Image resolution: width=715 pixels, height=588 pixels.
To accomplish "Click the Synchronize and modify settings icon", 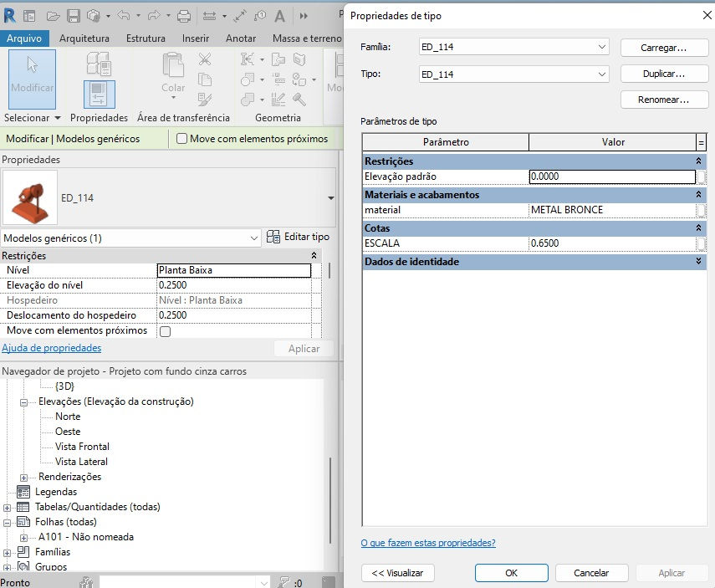I will click(x=94, y=17).
